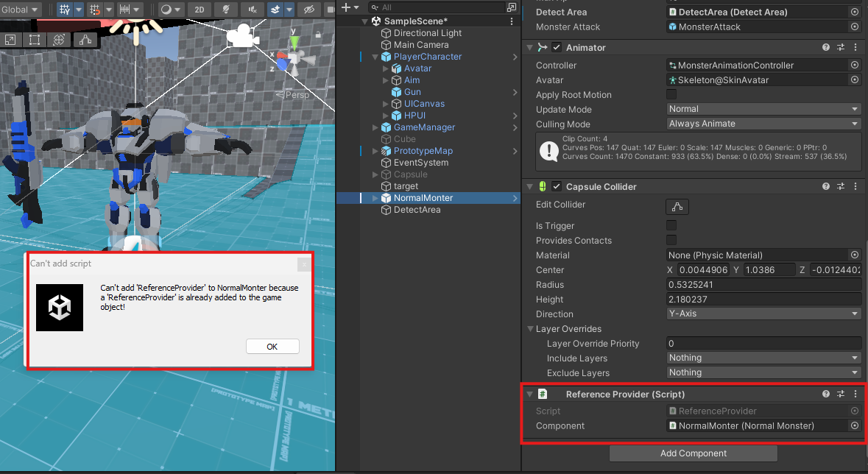Toggle hidden objects visibility eye icon
Viewport: 868px width, 474px height.
(309, 10)
